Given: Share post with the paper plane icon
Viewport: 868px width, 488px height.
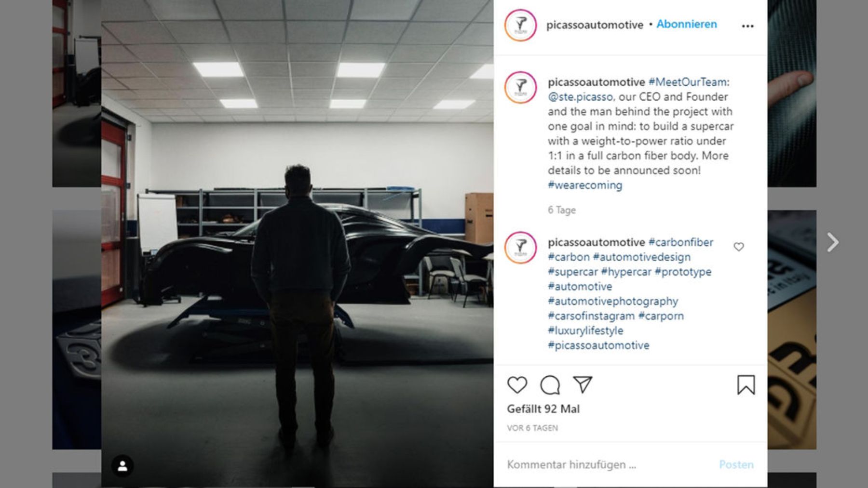Looking at the screenshot, I should pos(583,384).
